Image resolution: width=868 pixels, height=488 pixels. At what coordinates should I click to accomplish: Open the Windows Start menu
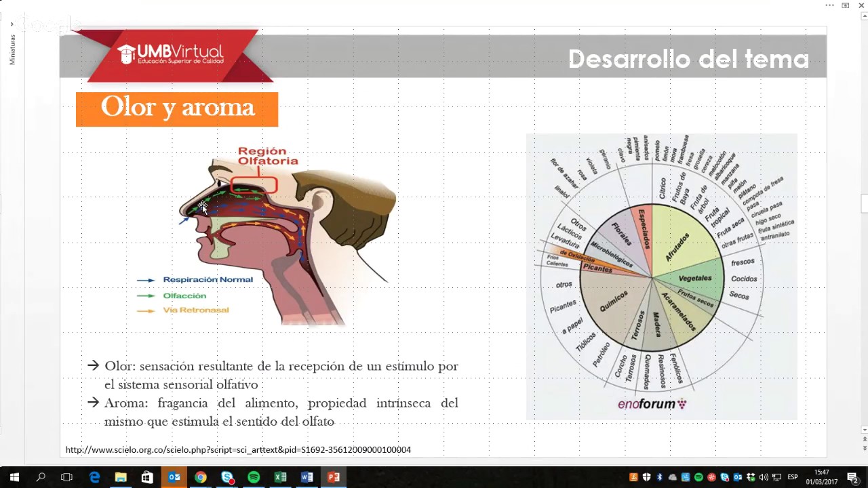[14, 477]
